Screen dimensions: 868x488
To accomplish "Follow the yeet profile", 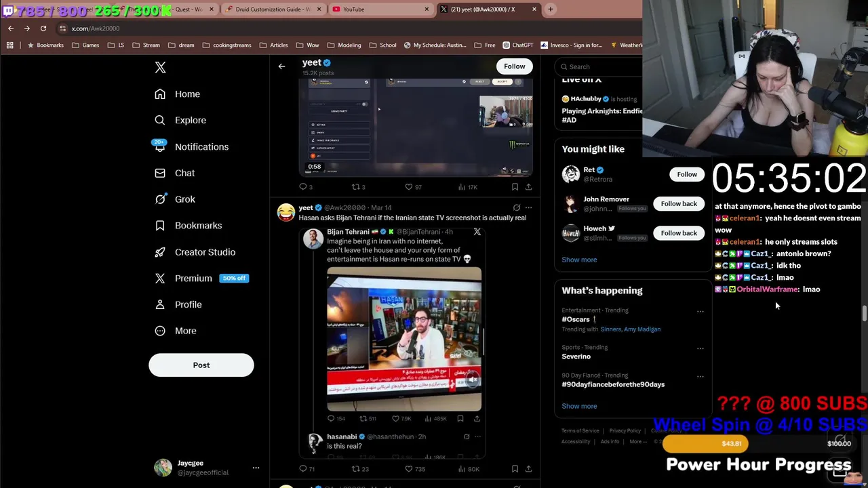I will 514,66.
